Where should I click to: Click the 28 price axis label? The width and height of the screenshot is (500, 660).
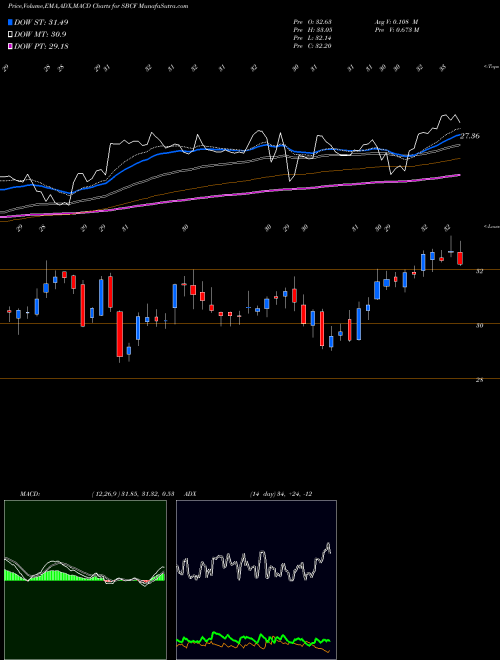(x=479, y=380)
